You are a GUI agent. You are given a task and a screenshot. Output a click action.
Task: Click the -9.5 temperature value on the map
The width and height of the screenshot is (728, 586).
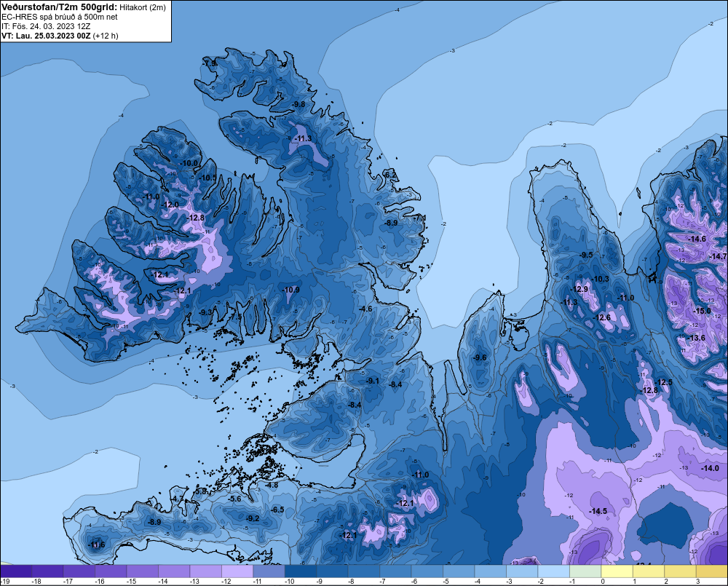[586, 255]
